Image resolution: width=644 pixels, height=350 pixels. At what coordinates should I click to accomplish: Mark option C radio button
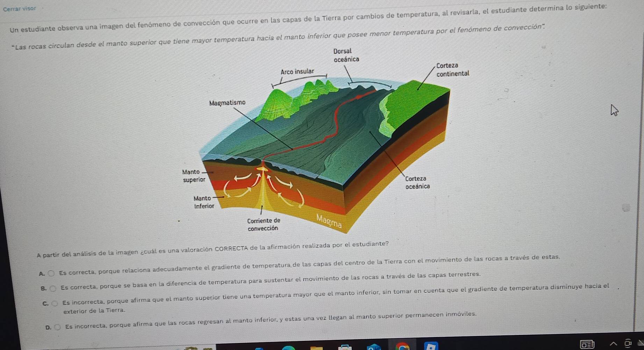tap(55, 303)
